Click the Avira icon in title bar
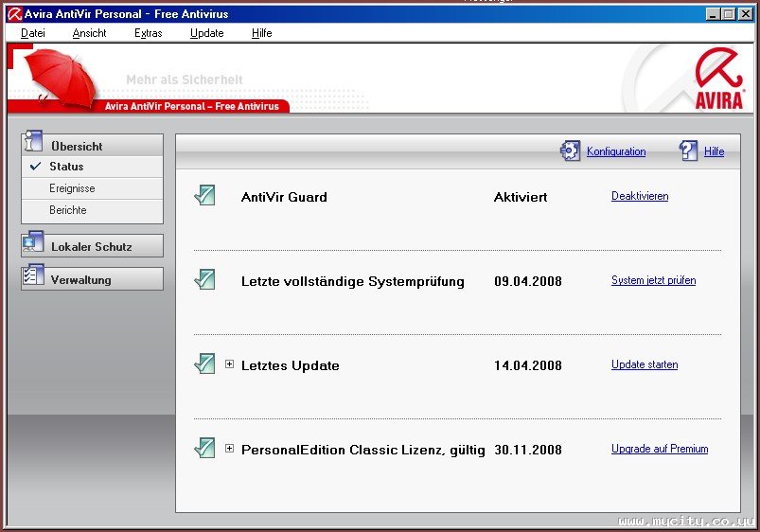The height and width of the screenshot is (532, 760). pos(15,14)
